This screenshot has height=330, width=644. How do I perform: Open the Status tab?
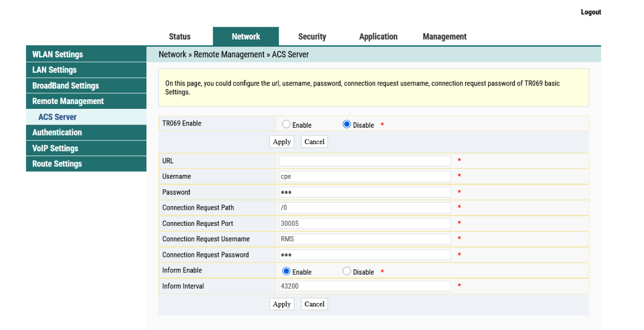click(180, 36)
